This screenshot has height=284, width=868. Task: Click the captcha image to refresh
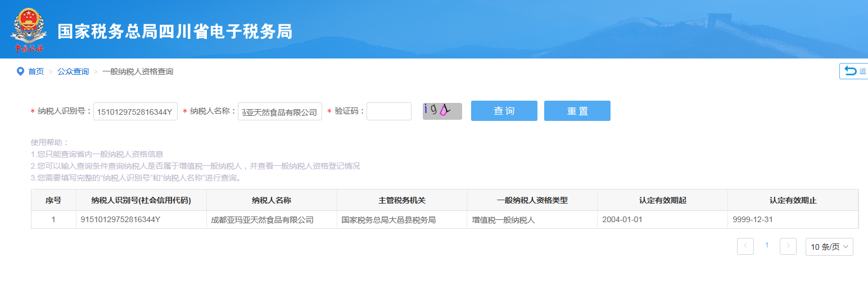(x=442, y=111)
